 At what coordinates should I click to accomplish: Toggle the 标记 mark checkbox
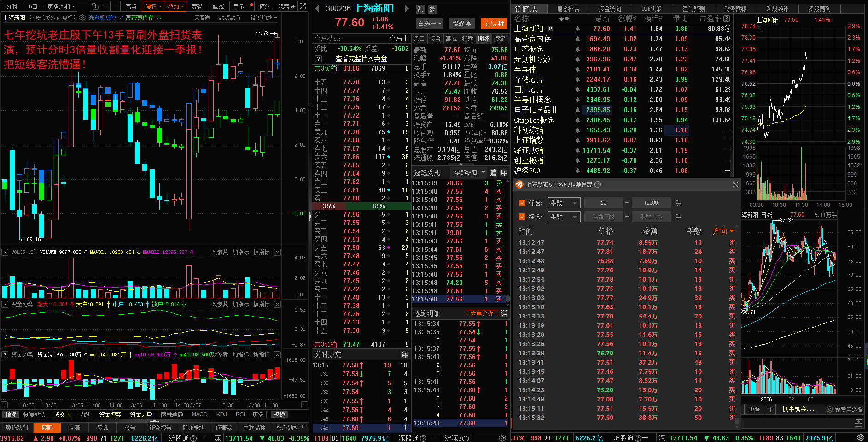[522, 217]
